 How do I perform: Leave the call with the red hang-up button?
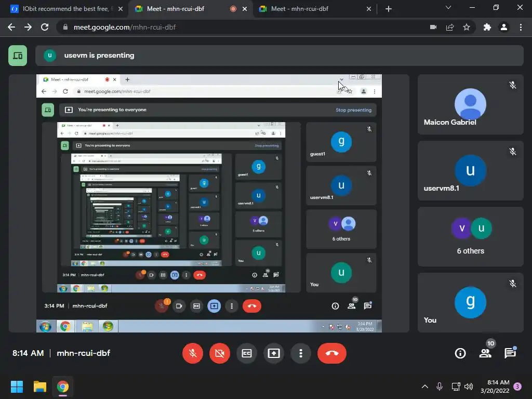[332, 353]
